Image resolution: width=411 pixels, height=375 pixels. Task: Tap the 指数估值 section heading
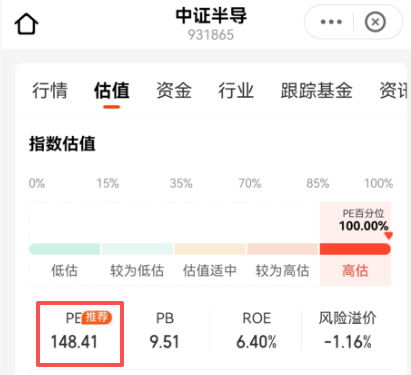point(62,144)
